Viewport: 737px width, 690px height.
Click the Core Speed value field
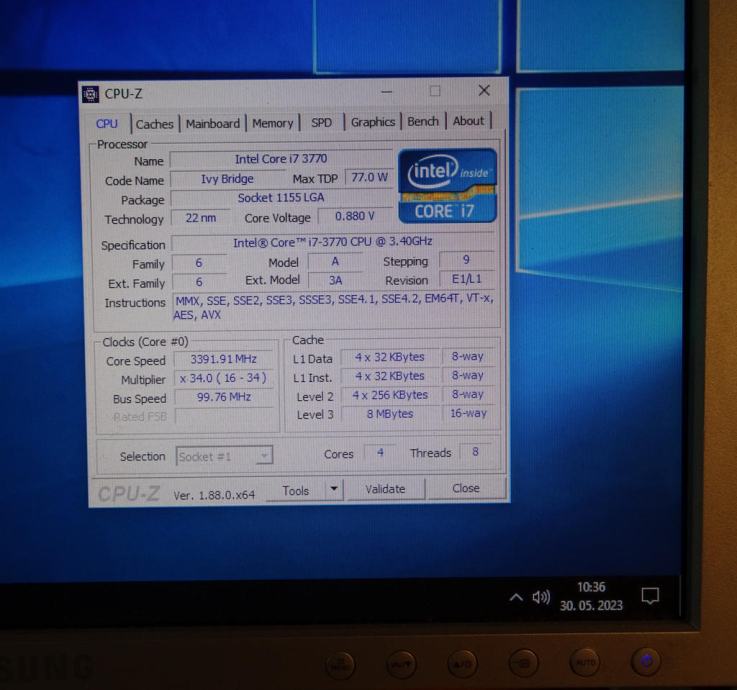(223, 361)
